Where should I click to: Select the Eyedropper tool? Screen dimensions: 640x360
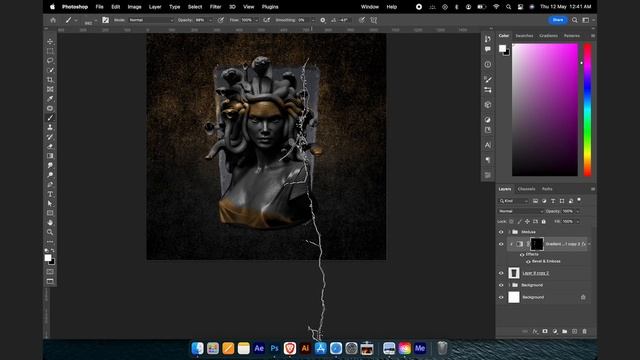coord(50,99)
